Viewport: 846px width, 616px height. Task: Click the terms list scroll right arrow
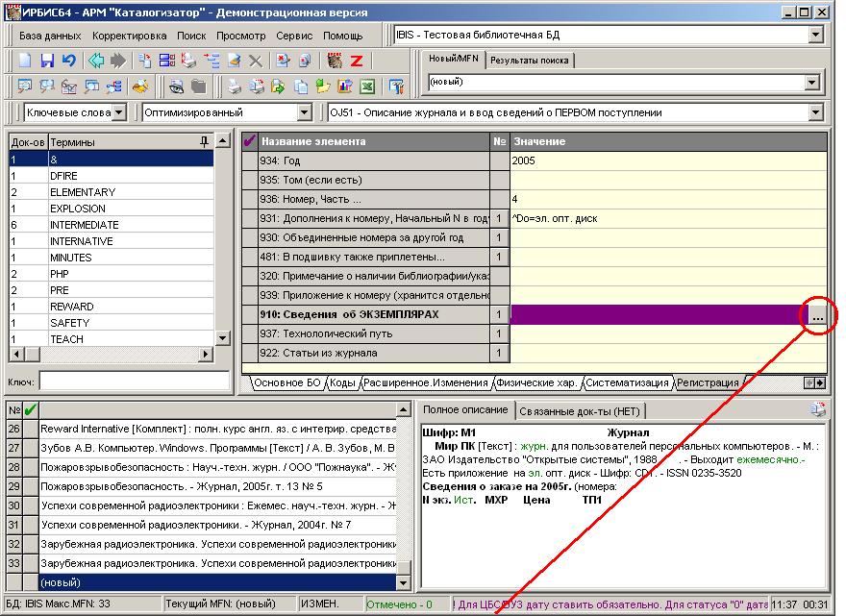click(205, 355)
